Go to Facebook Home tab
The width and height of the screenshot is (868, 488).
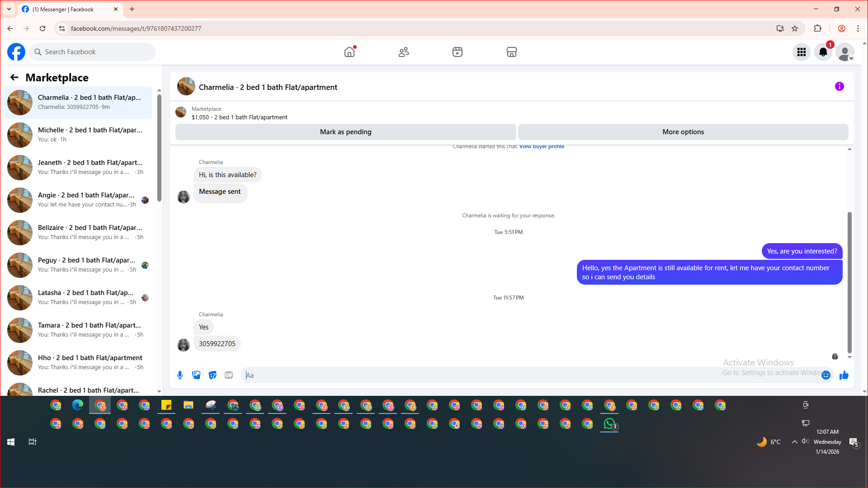coord(349,52)
